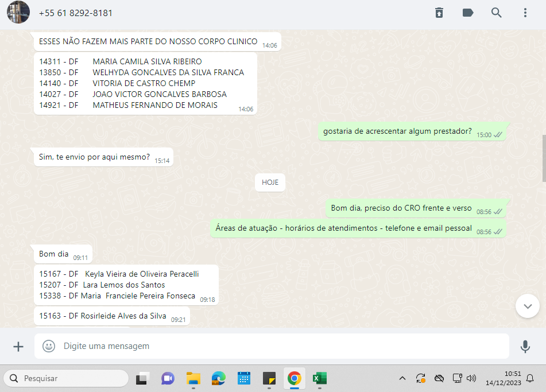Open the emoji picker
546x392 pixels.
[49, 346]
